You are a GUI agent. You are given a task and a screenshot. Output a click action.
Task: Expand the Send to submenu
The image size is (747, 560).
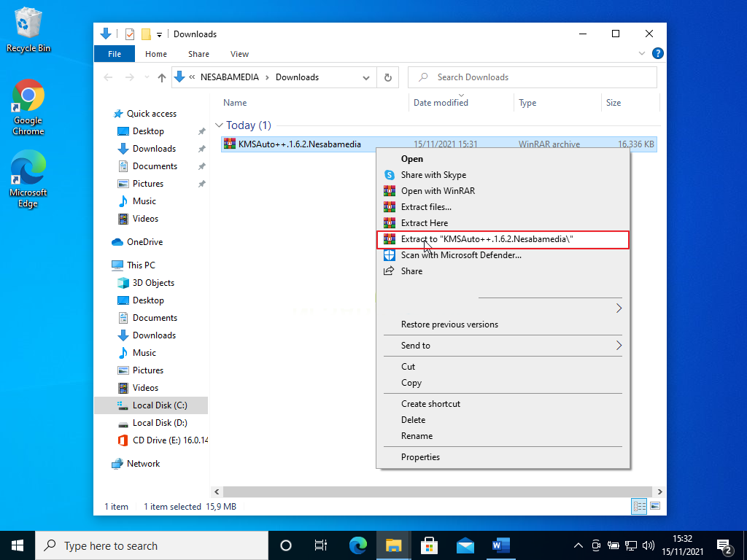(x=503, y=346)
